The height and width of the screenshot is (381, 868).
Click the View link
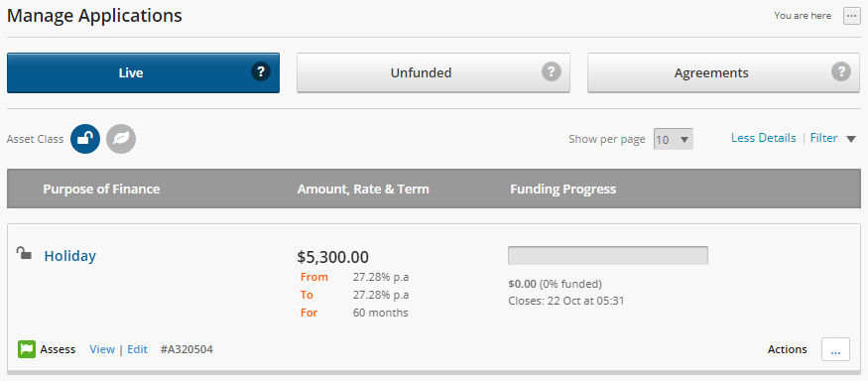102,349
